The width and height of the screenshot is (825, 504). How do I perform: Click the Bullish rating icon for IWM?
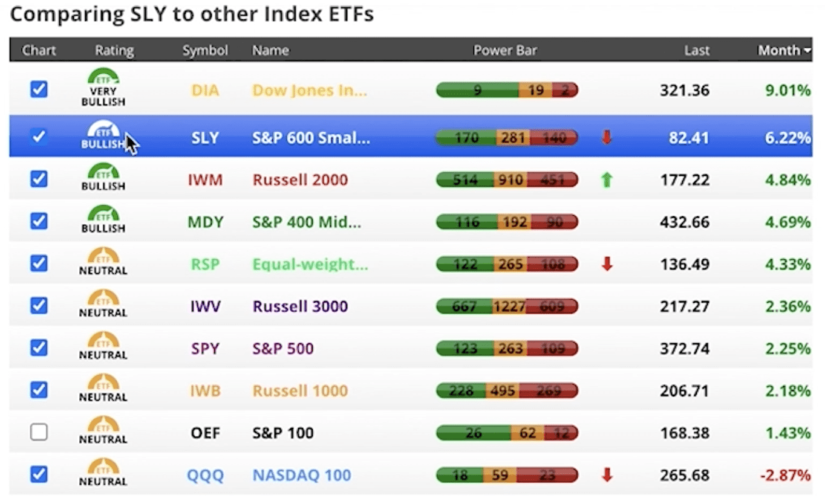point(103,177)
